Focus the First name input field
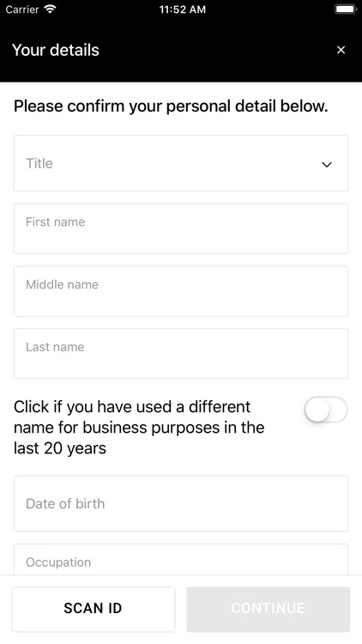362x644 pixels. 181,228
